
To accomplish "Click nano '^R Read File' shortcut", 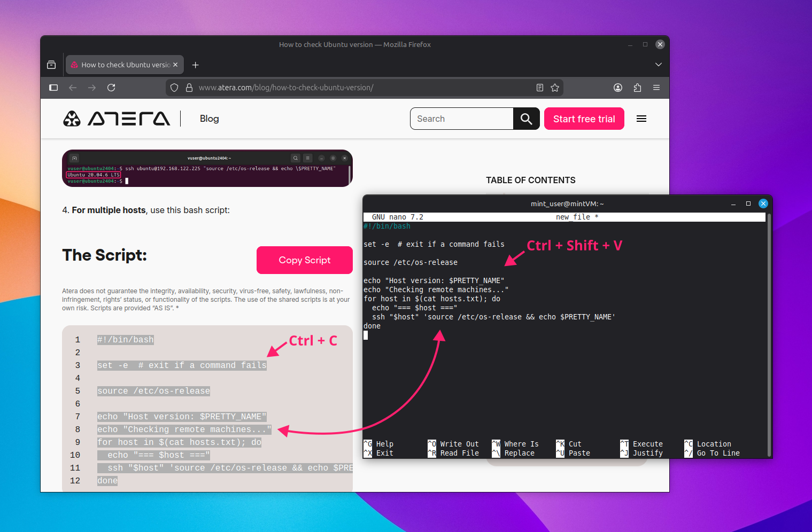I will tap(453, 453).
